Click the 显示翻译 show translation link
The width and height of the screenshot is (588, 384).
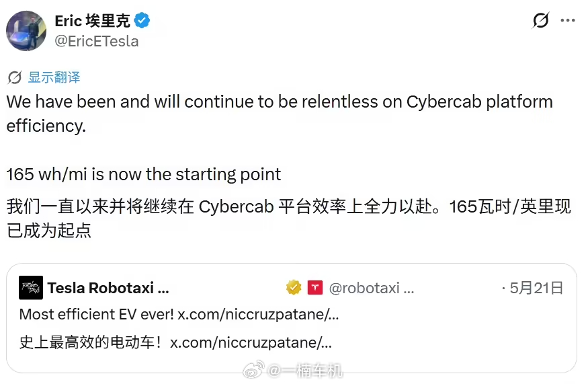(x=54, y=77)
